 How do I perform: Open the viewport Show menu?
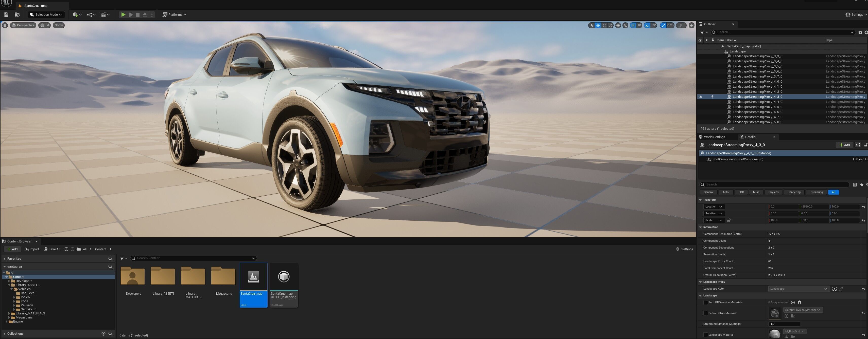coord(59,25)
